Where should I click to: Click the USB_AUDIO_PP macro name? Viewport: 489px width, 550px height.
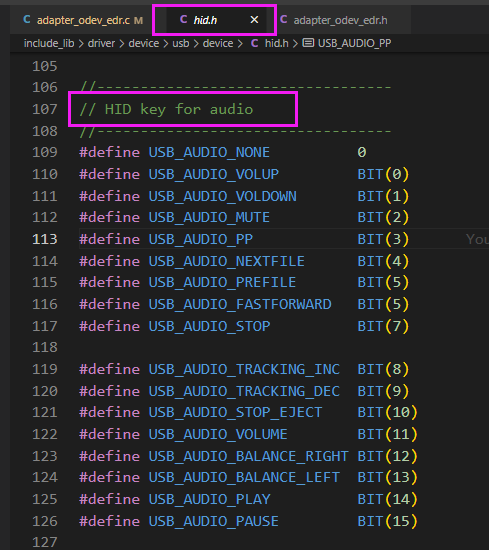pos(201,239)
